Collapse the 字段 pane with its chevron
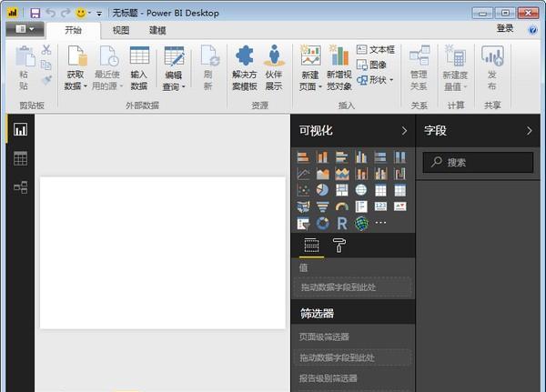Screen dimensions: 546x392 point(530,131)
